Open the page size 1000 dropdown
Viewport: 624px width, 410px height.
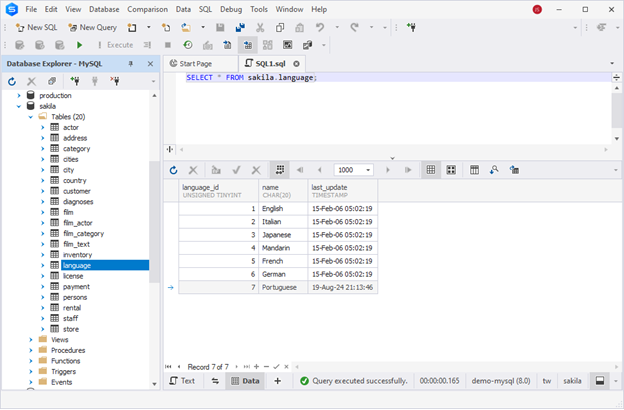(x=368, y=170)
